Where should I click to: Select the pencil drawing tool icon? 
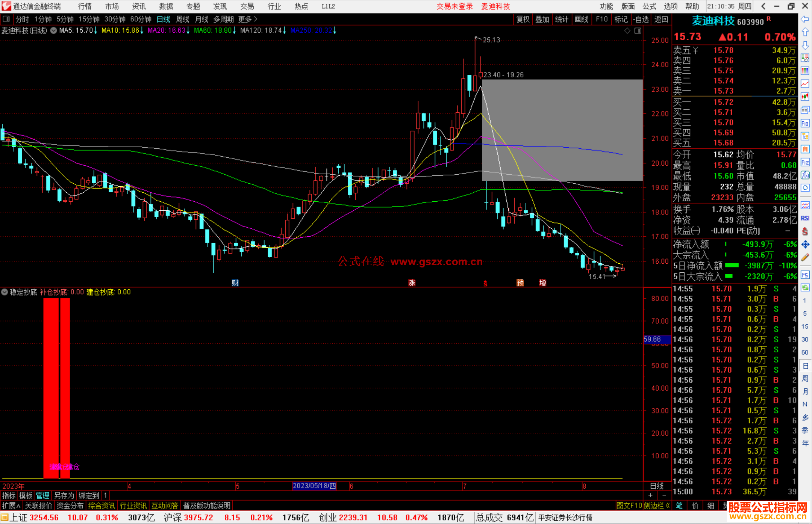coord(805,258)
